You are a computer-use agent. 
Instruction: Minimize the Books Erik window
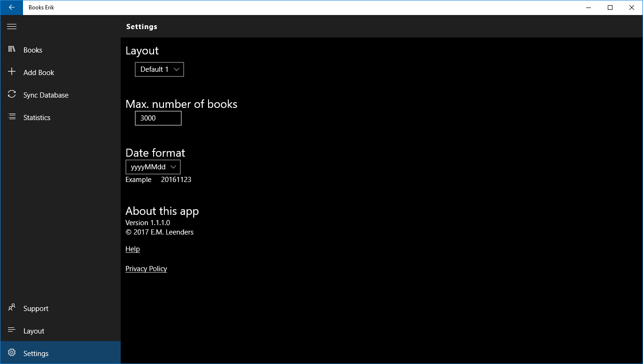(589, 8)
